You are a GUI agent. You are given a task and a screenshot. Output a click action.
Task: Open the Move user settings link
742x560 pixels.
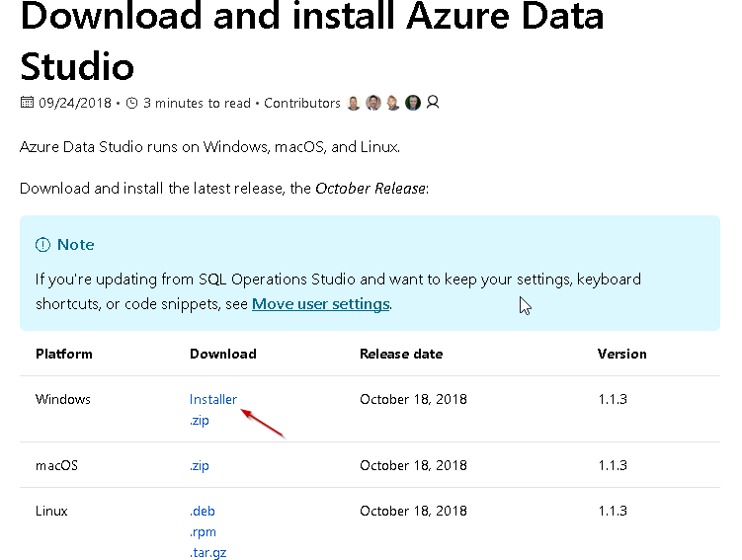[320, 304]
